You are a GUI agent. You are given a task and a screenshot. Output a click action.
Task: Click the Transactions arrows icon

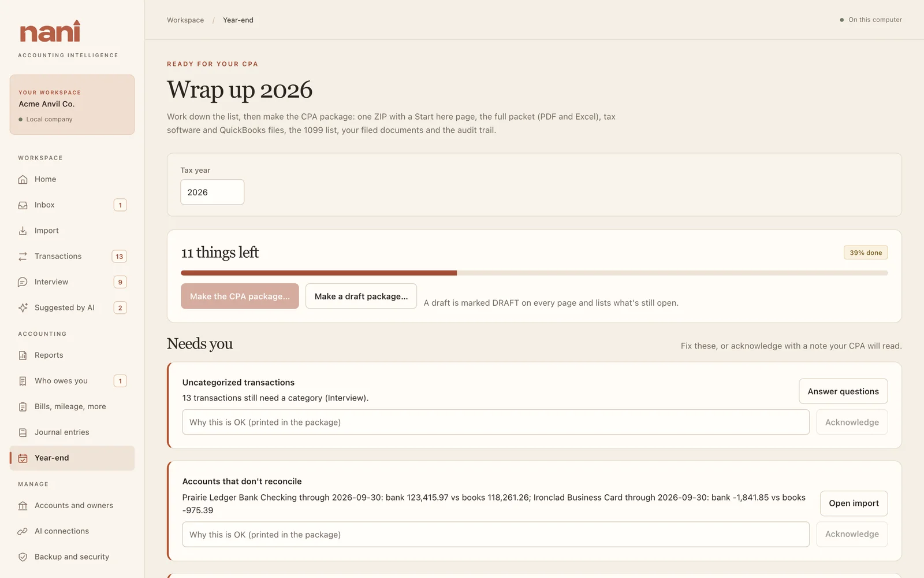(23, 256)
